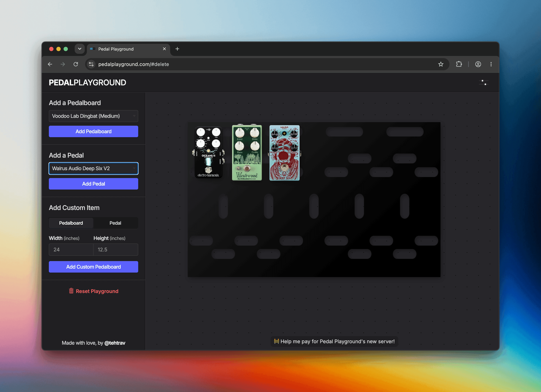Expand the Walrus Audio Deep Six V2 dropdown
This screenshot has height=392, width=541.
94,169
